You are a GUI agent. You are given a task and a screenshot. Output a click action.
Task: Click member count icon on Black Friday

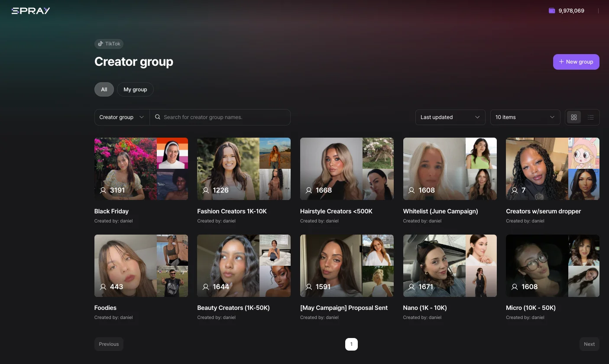(x=103, y=190)
